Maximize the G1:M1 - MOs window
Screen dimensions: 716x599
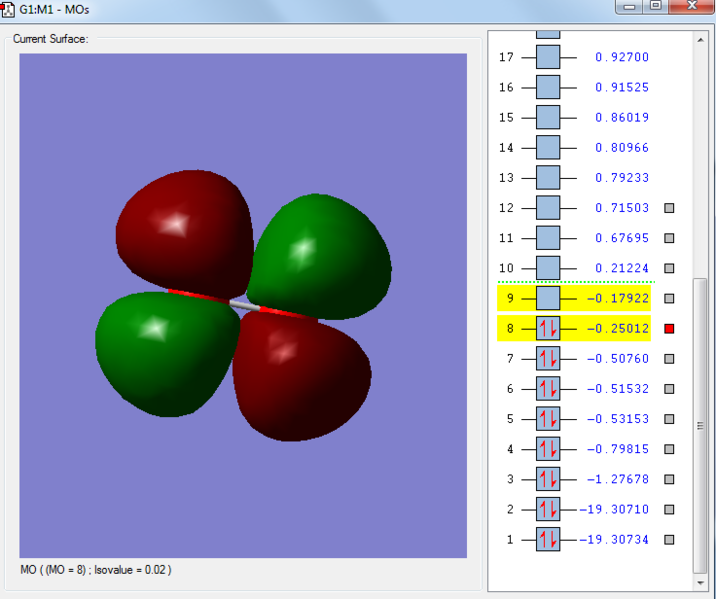[x=656, y=6]
